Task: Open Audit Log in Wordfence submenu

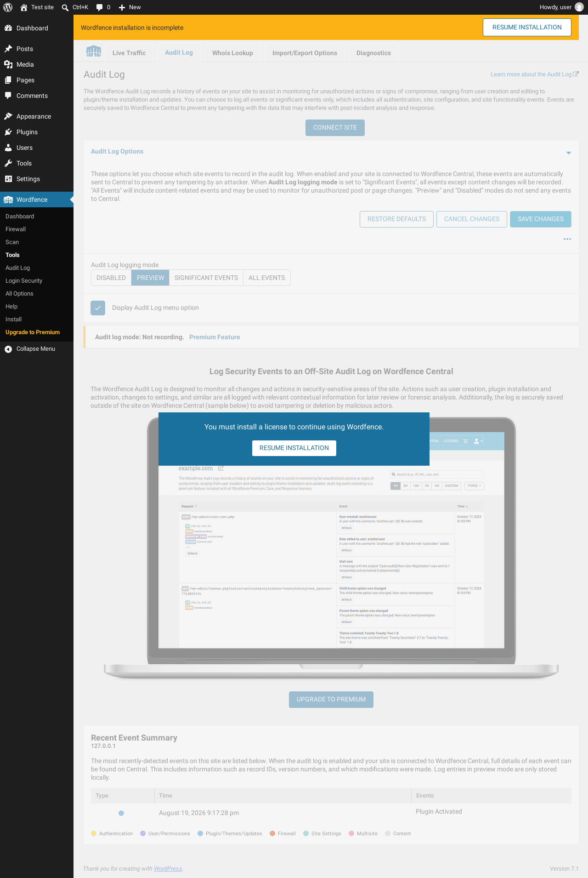Action: click(18, 268)
